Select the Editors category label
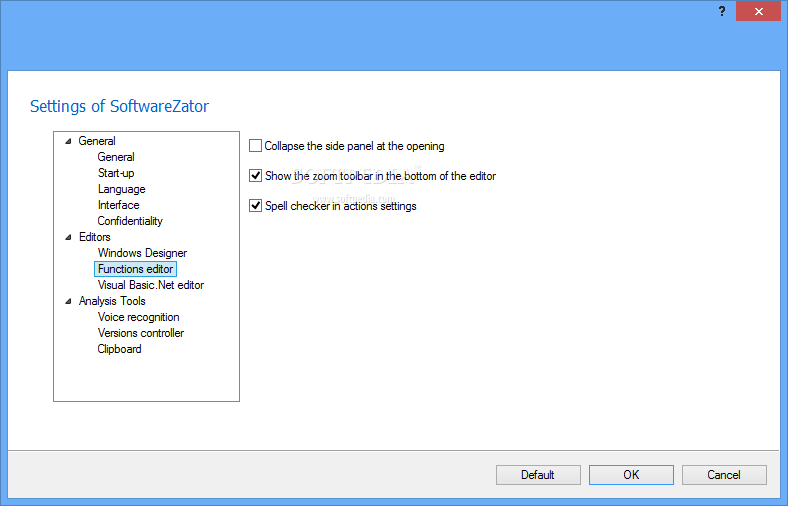Image resolution: width=788 pixels, height=506 pixels. [94, 237]
